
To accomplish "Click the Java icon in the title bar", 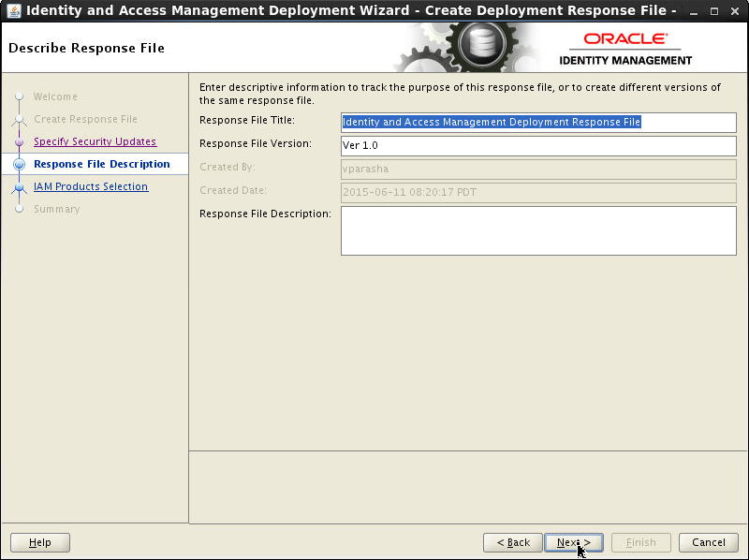I will coord(13,10).
